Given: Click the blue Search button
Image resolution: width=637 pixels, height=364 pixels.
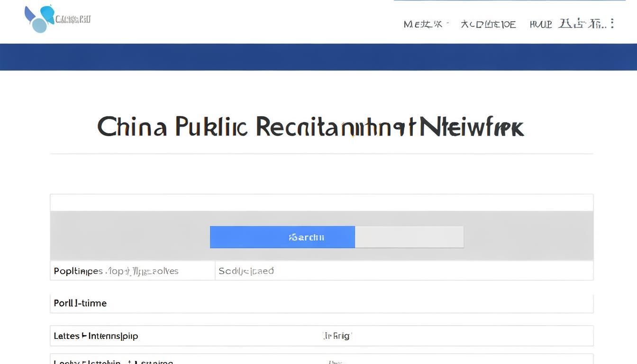Looking at the screenshot, I should pyautogui.click(x=282, y=237).
